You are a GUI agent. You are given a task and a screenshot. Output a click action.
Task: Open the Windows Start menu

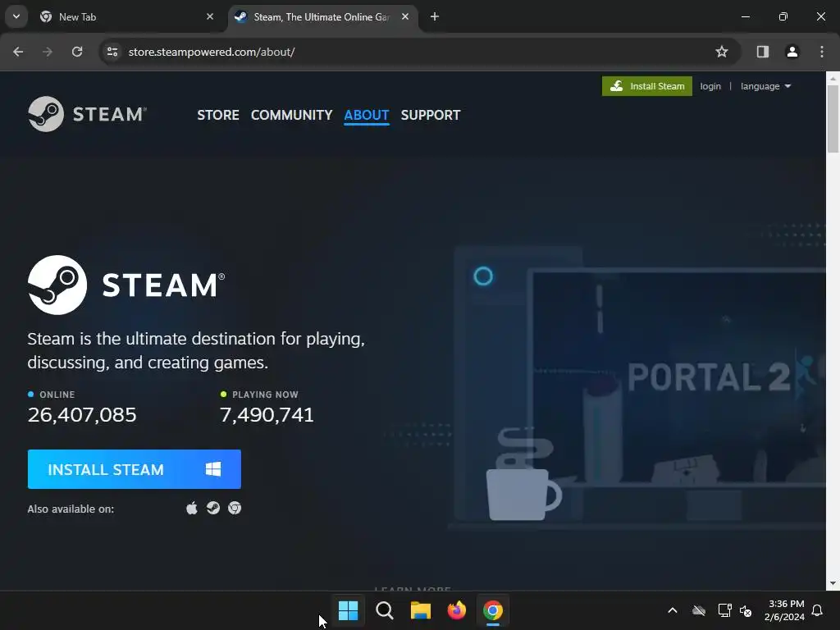pos(348,610)
